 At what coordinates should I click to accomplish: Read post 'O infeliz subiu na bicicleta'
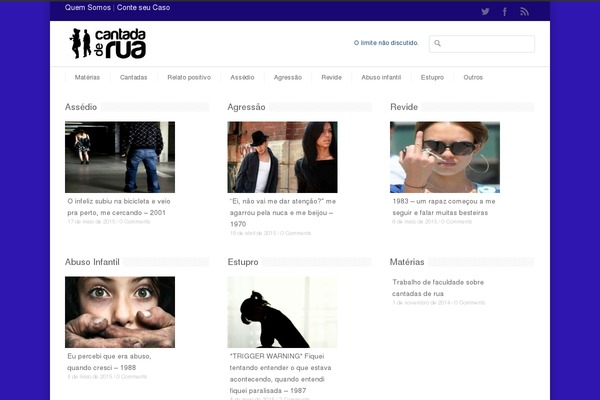[119, 207]
